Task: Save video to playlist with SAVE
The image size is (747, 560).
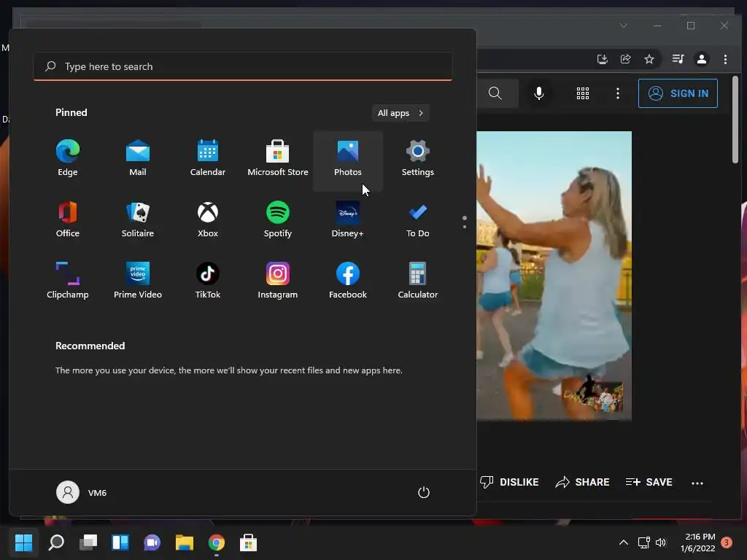Action: point(649,483)
